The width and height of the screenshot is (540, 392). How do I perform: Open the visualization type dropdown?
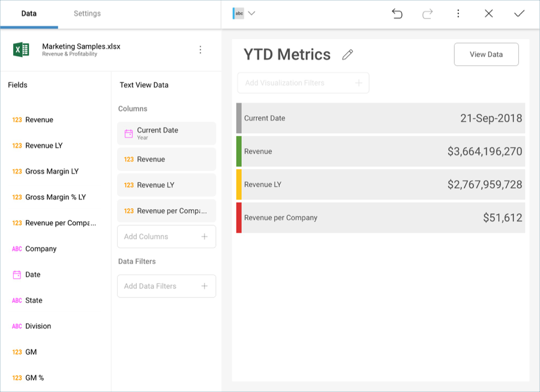tap(245, 13)
